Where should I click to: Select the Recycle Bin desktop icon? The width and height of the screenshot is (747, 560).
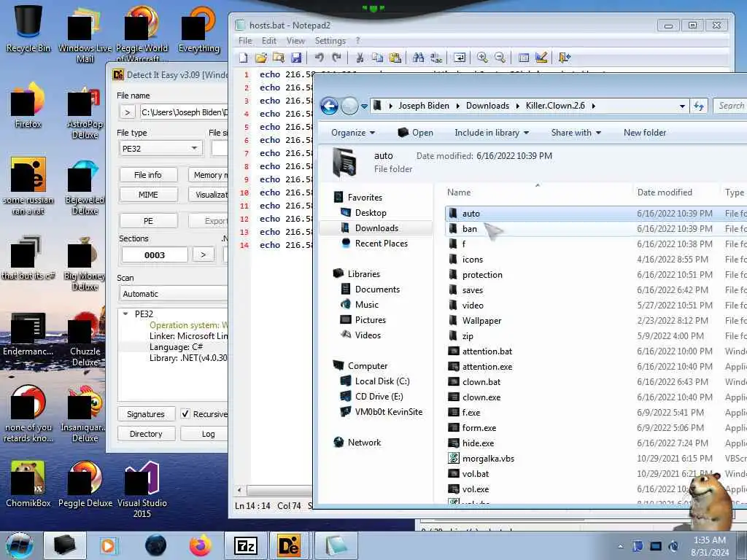(x=28, y=28)
